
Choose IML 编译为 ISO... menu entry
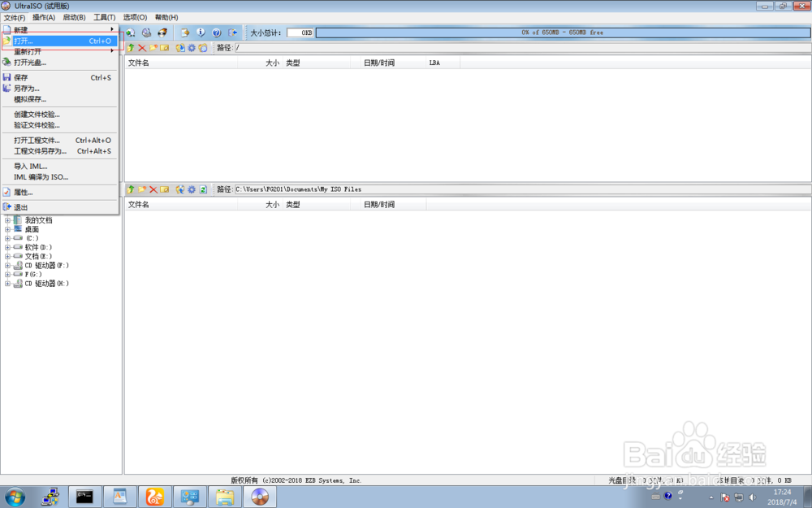[x=59, y=176]
